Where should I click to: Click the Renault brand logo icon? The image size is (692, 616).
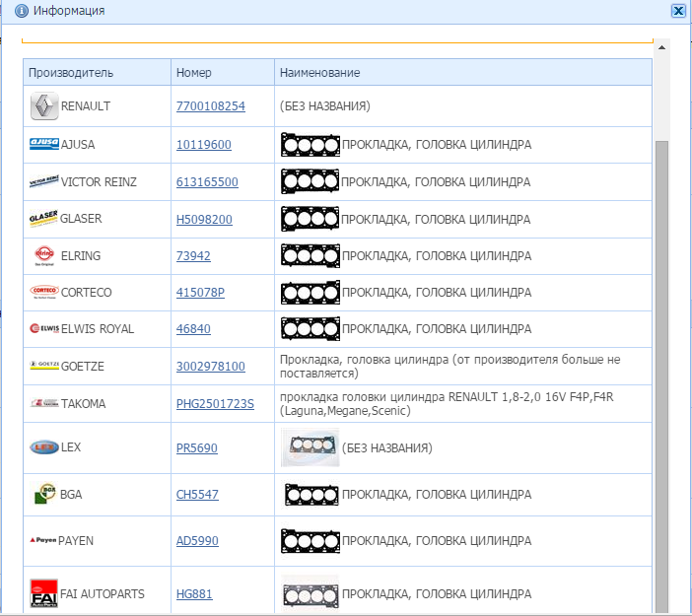(x=44, y=106)
